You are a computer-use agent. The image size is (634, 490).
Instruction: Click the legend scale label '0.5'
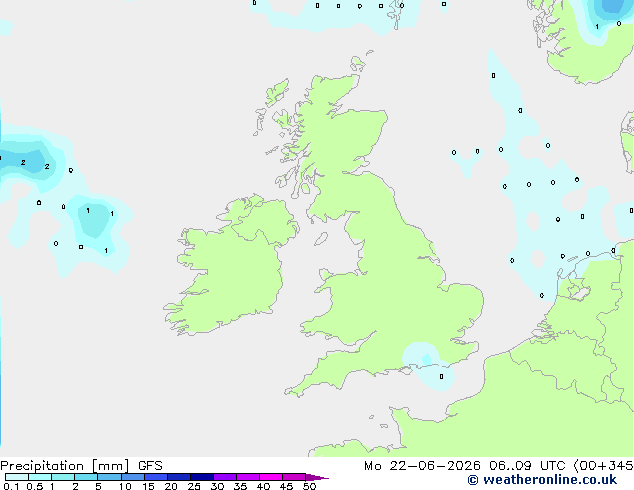click(35, 486)
